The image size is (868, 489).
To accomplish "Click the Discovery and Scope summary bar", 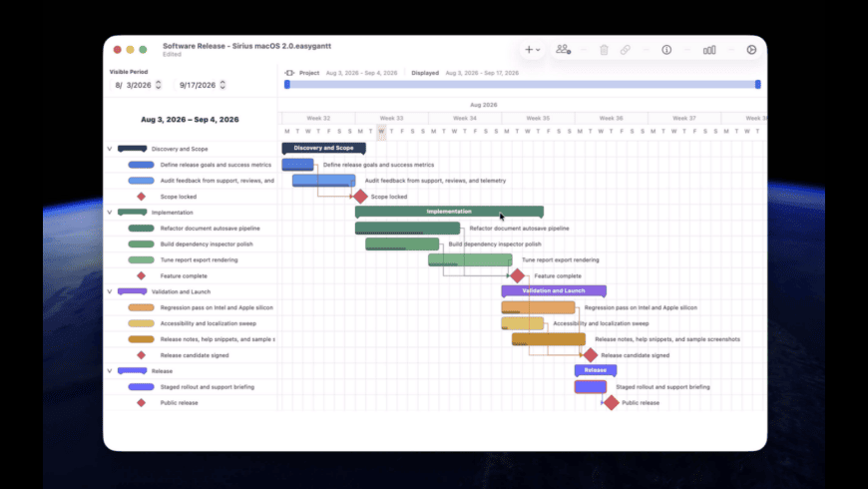I will [324, 148].
